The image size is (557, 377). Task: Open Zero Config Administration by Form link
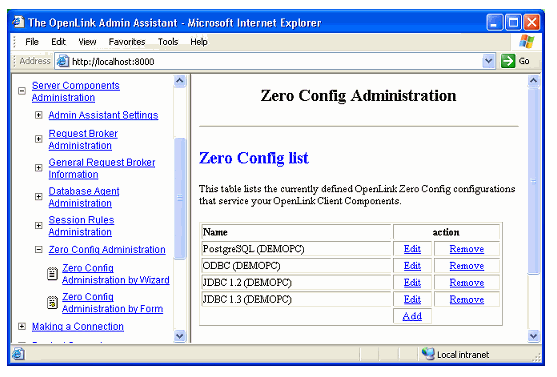pyautogui.click(x=113, y=302)
